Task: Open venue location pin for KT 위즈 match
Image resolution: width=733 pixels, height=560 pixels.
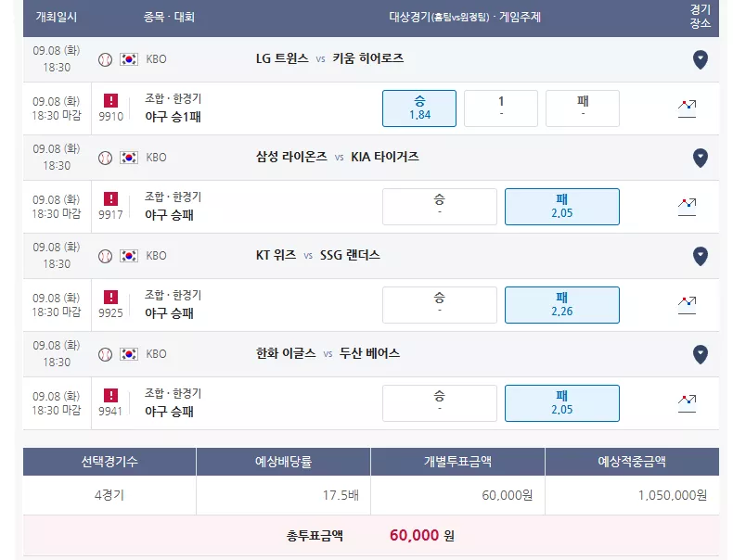Action: click(700, 256)
